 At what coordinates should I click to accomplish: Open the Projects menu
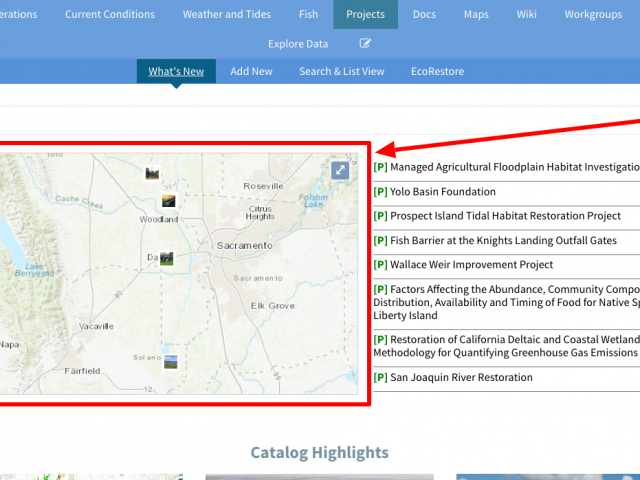coord(366,14)
